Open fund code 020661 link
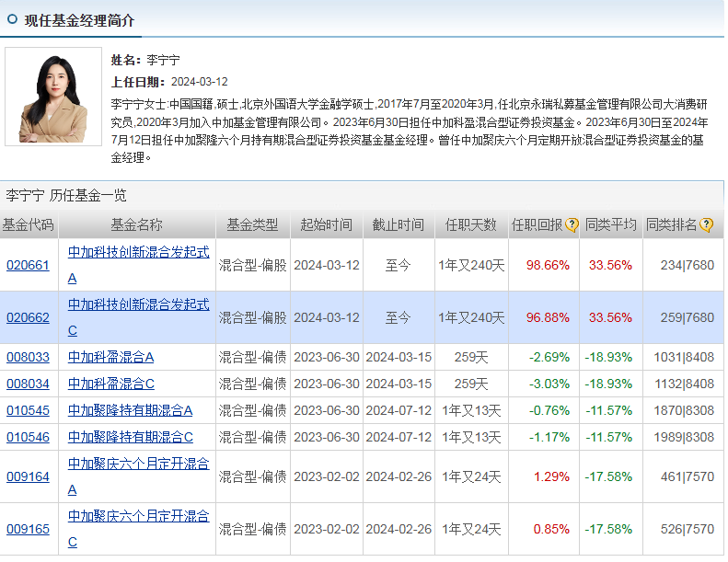Viewport: 728px width, 562px height. point(28,265)
